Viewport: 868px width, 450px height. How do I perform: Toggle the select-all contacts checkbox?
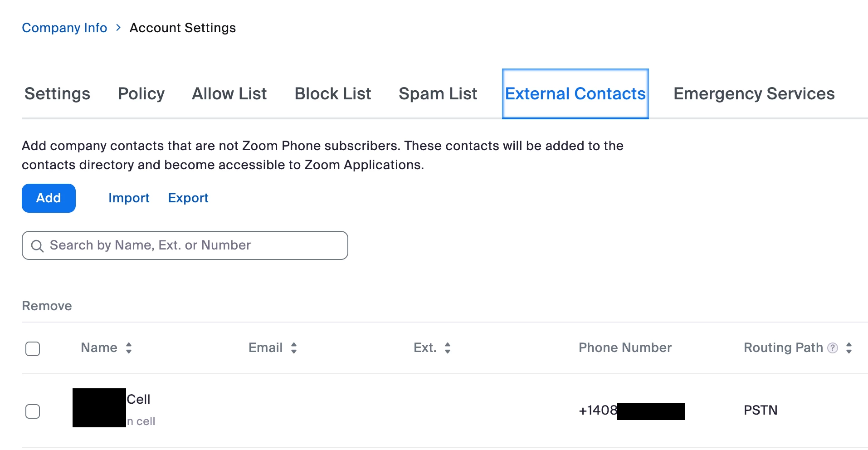tap(33, 349)
